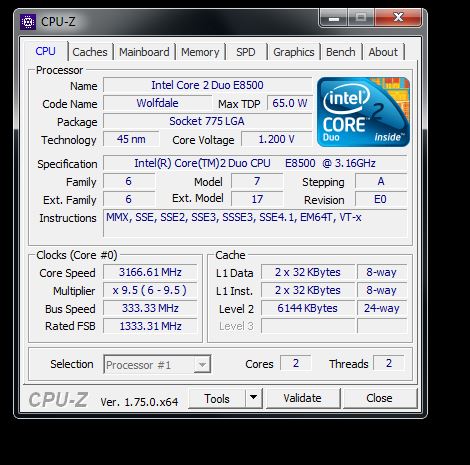The width and height of the screenshot is (470, 465).
Task: Click the Ver. 1.75.0.x64 version text
Action: [139, 402]
